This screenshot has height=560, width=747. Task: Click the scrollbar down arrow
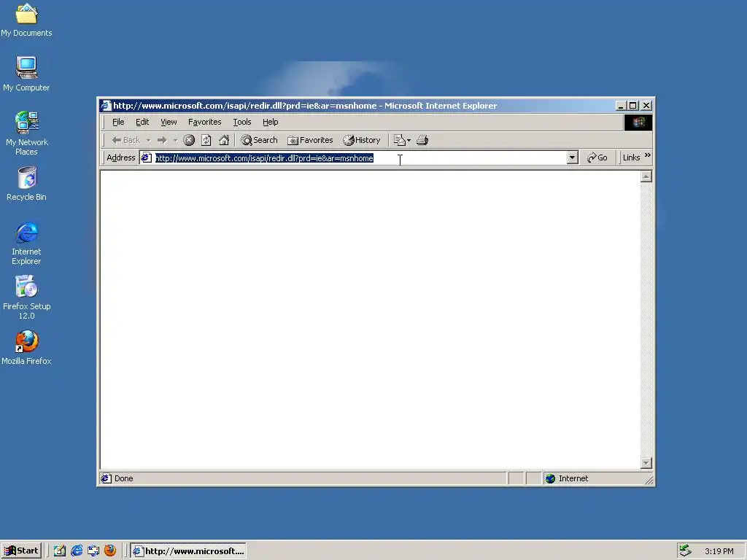646,462
